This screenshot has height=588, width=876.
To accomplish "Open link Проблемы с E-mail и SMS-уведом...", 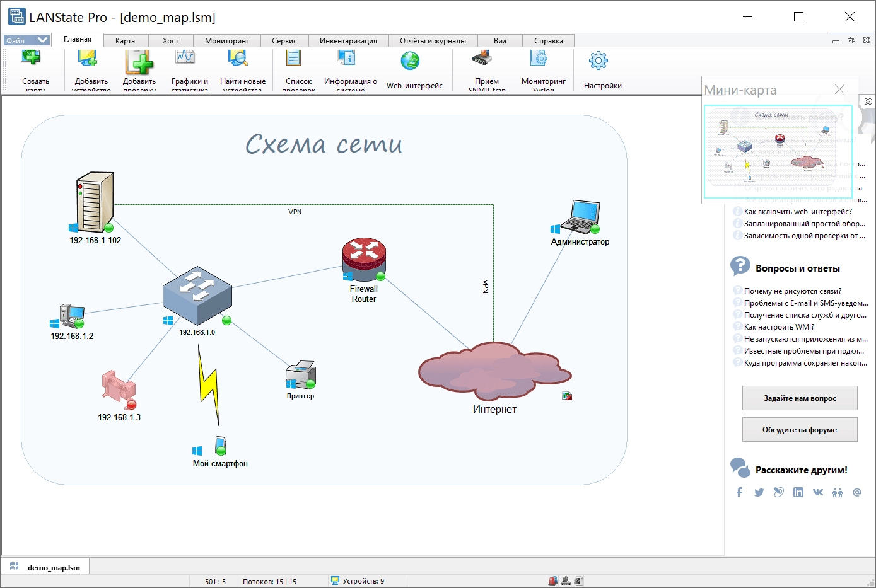I will (x=806, y=303).
